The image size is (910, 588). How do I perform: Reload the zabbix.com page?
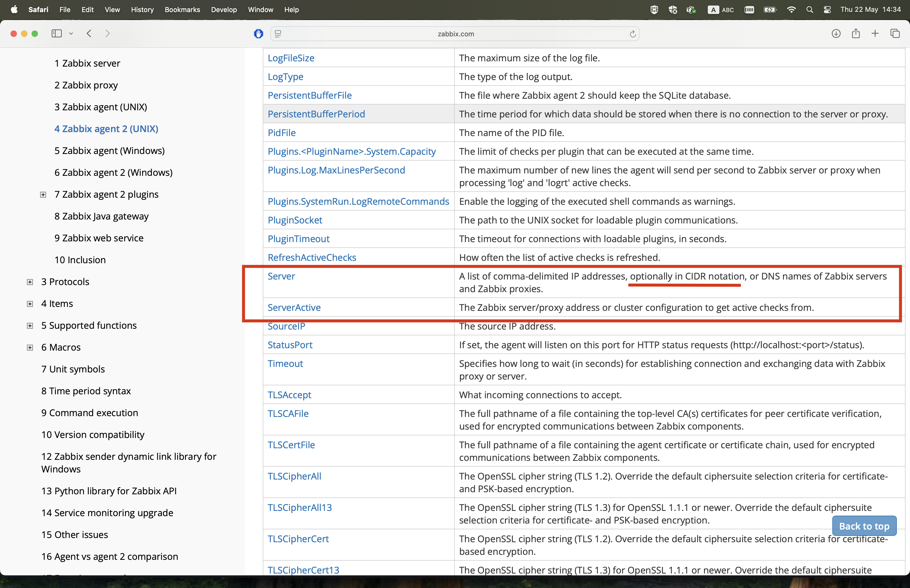[633, 34]
